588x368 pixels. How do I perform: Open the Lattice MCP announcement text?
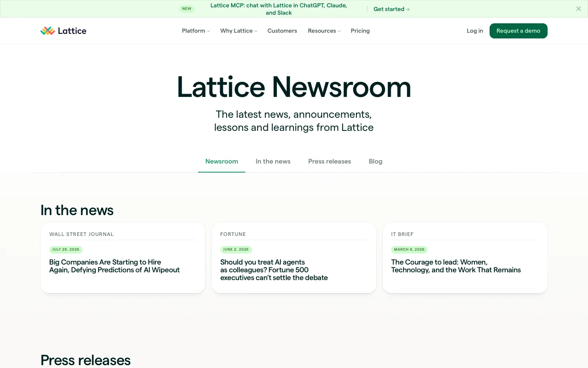click(279, 9)
